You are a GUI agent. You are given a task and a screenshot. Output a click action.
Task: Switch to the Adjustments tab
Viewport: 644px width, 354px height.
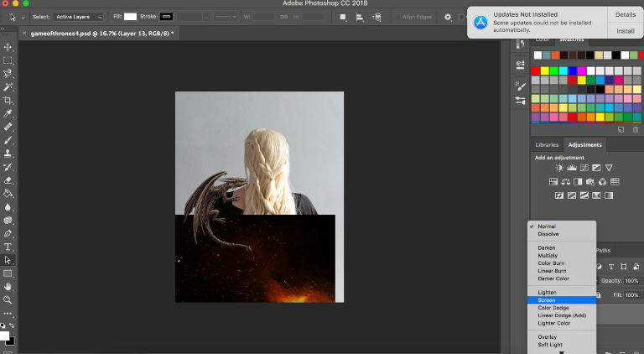(x=584, y=145)
